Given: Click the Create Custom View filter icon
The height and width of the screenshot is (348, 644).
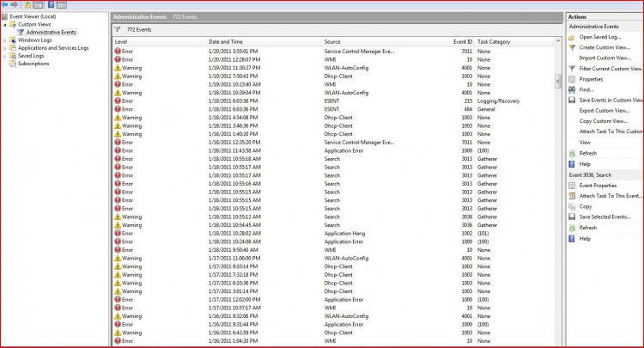Looking at the screenshot, I should click(572, 47).
